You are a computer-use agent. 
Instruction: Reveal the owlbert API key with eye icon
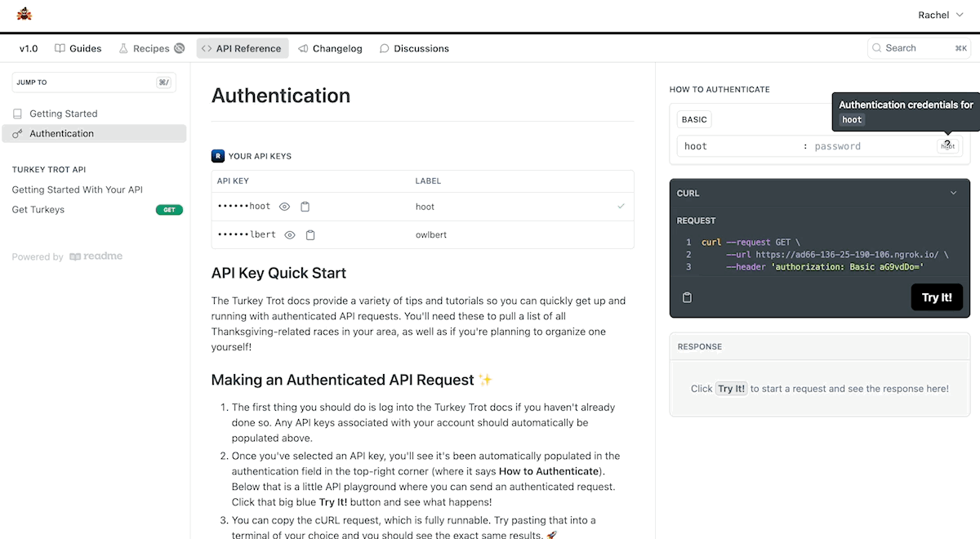point(289,234)
